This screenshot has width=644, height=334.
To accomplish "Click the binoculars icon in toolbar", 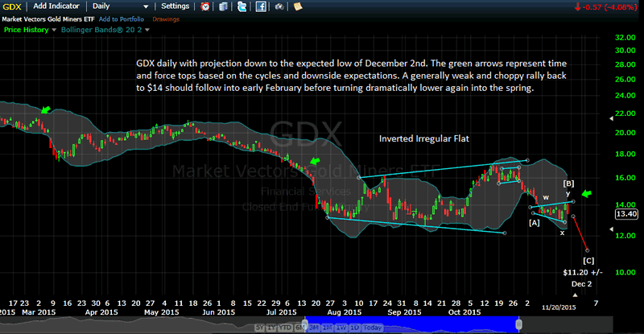I will pyautogui.click(x=279, y=6).
